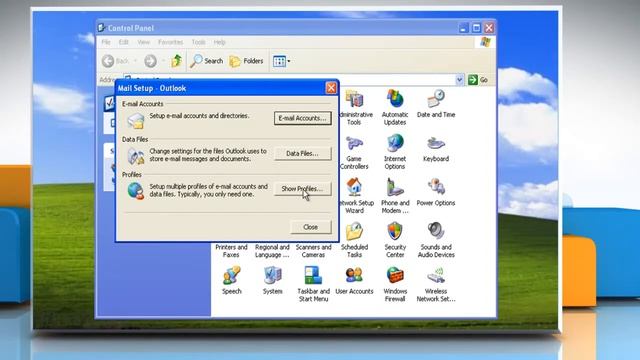The image size is (640, 360).
Task: Click "Setup e-mail accounts and directories." text
Action: click(199, 116)
